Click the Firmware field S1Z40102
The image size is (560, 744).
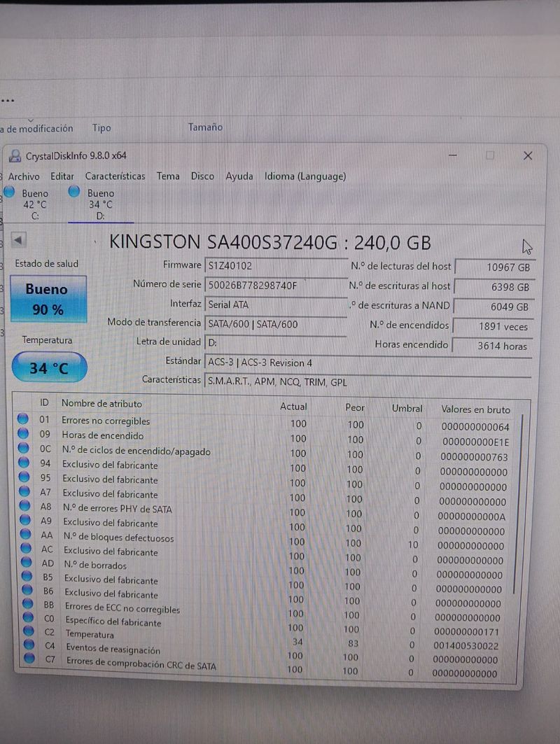click(x=276, y=266)
